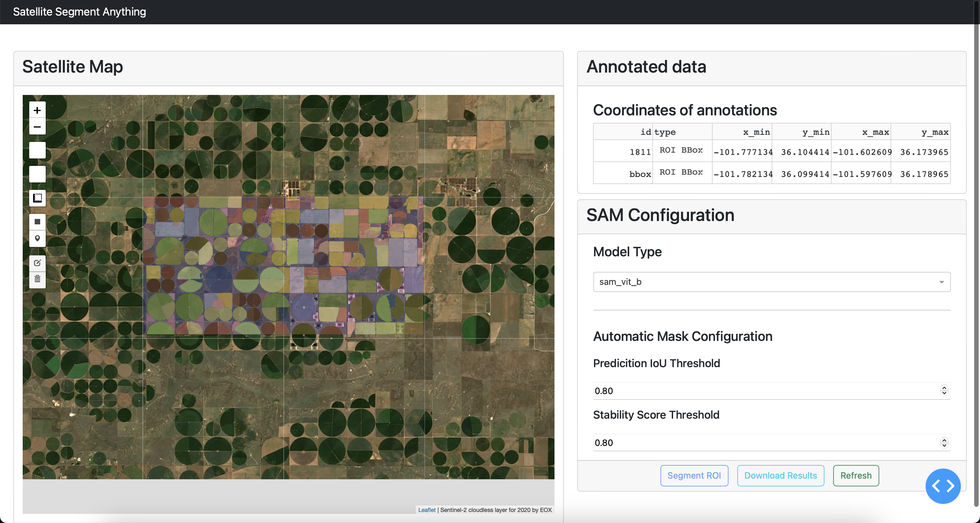Screen dimensions: 980x523
Task: Click the Satellite Segment Anything header title
Action: pos(79,12)
